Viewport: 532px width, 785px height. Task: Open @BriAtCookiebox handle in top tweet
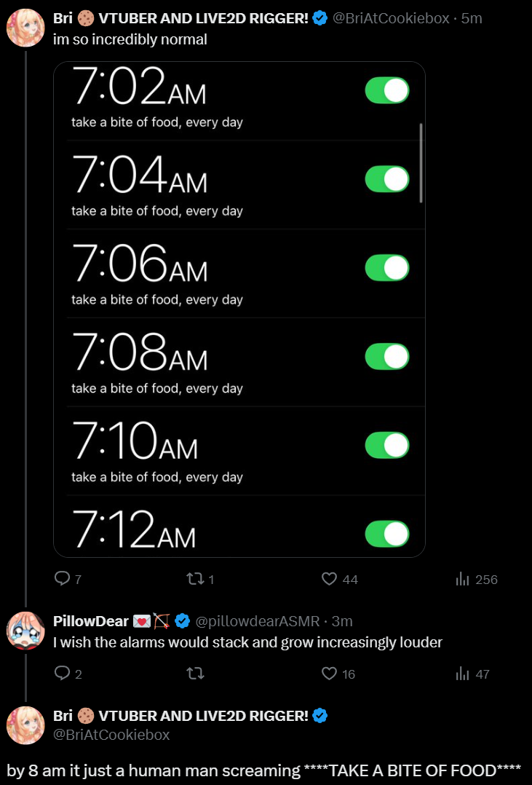(x=391, y=18)
